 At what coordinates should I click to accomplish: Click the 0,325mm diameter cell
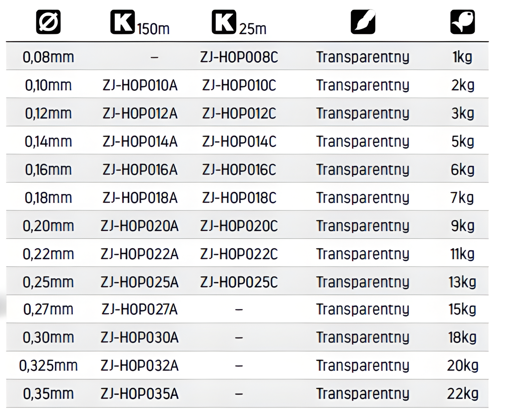(x=48, y=366)
